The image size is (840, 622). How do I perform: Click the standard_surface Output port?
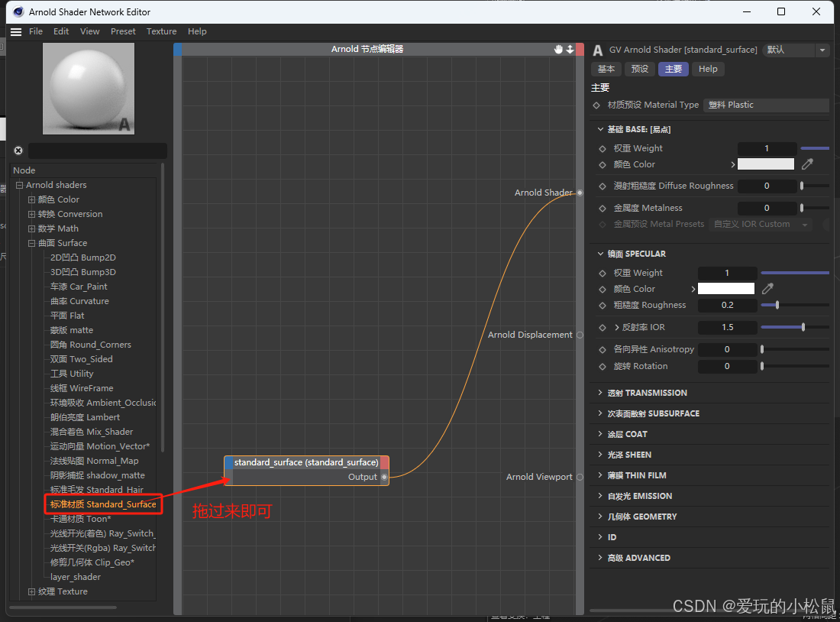(384, 477)
